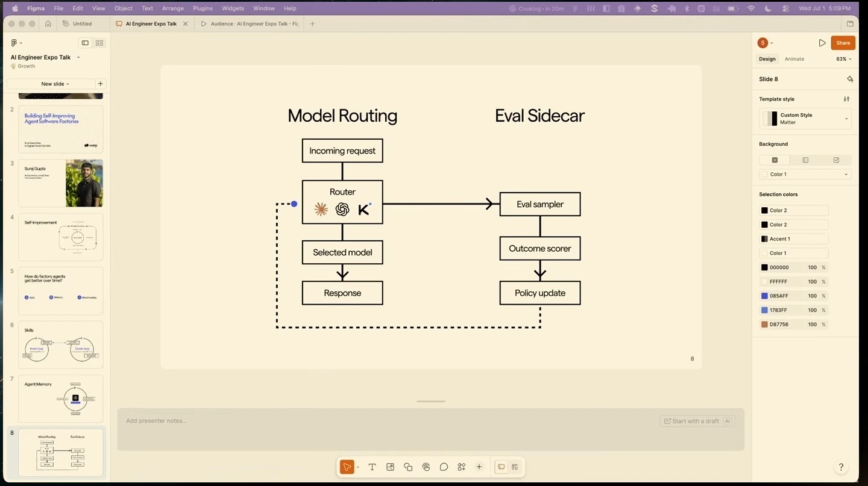Click the sparkle AI icon beside Slide 8
Screen dimensions: 868x486
(x=850, y=79)
